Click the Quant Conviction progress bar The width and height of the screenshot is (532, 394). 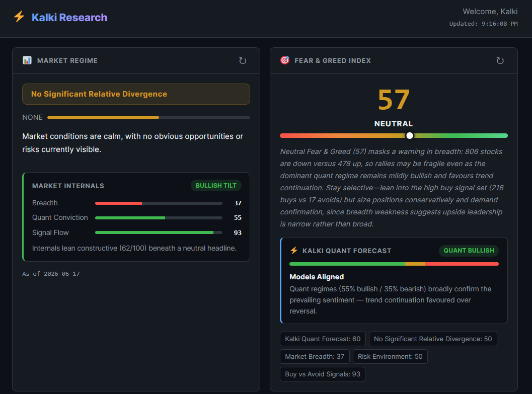pos(159,218)
